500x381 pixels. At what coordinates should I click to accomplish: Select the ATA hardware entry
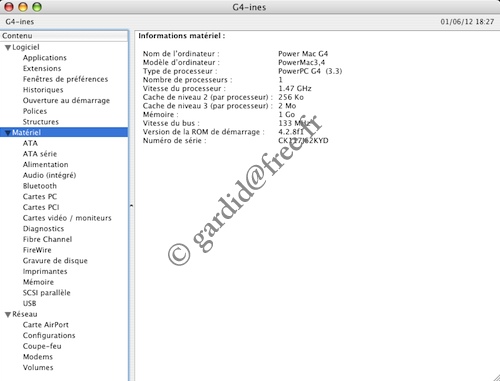tap(30, 143)
